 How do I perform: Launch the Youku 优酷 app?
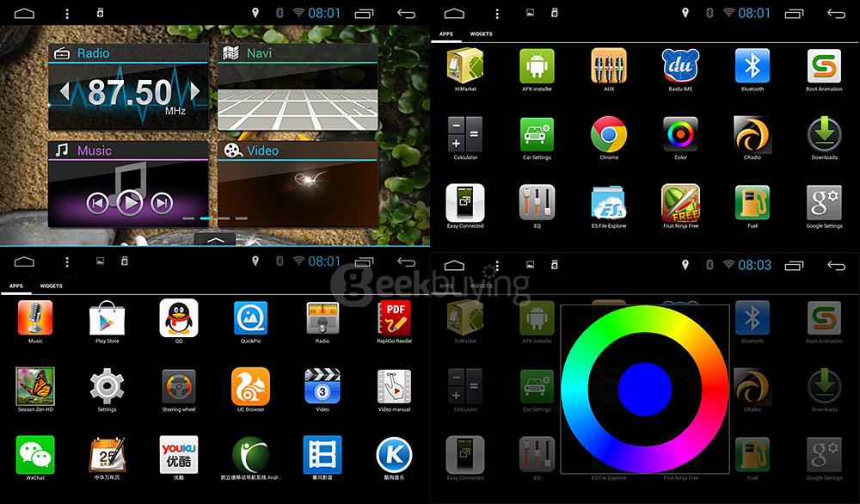point(179,455)
